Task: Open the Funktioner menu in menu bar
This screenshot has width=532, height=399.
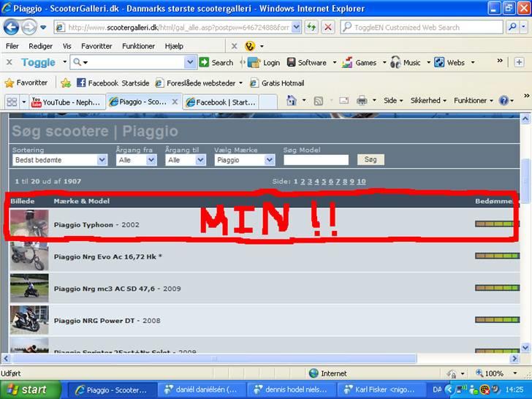Action: pos(138,45)
